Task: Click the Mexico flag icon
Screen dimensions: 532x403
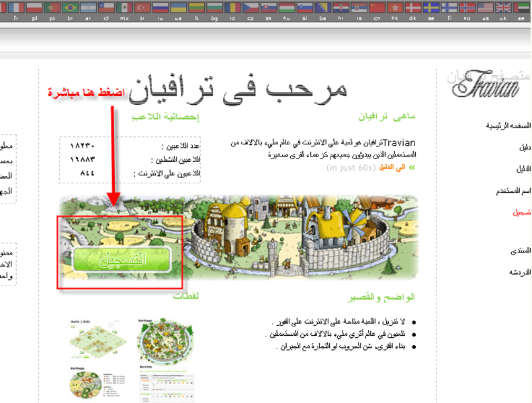Action: (124, 7)
